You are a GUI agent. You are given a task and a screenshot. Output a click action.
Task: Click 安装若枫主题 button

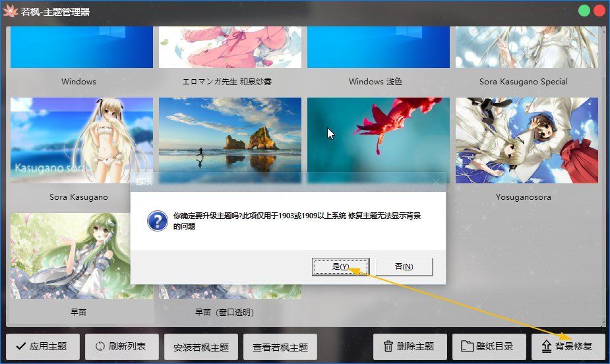201,347
